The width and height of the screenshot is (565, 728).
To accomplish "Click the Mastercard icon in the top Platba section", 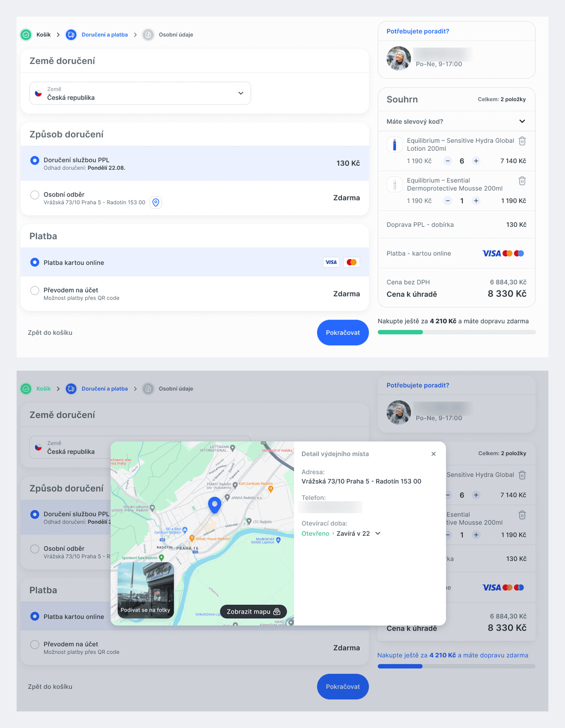I will click(352, 262).
